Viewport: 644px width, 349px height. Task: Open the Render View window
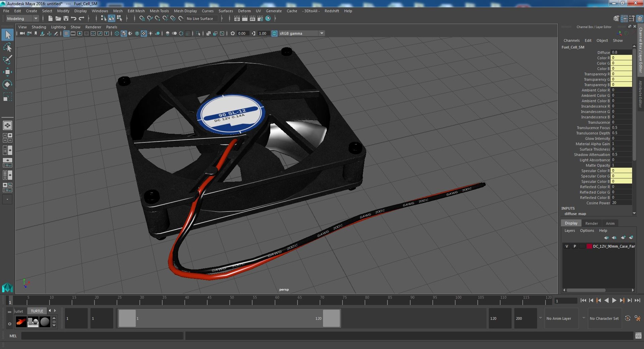[x=237, y=18]
